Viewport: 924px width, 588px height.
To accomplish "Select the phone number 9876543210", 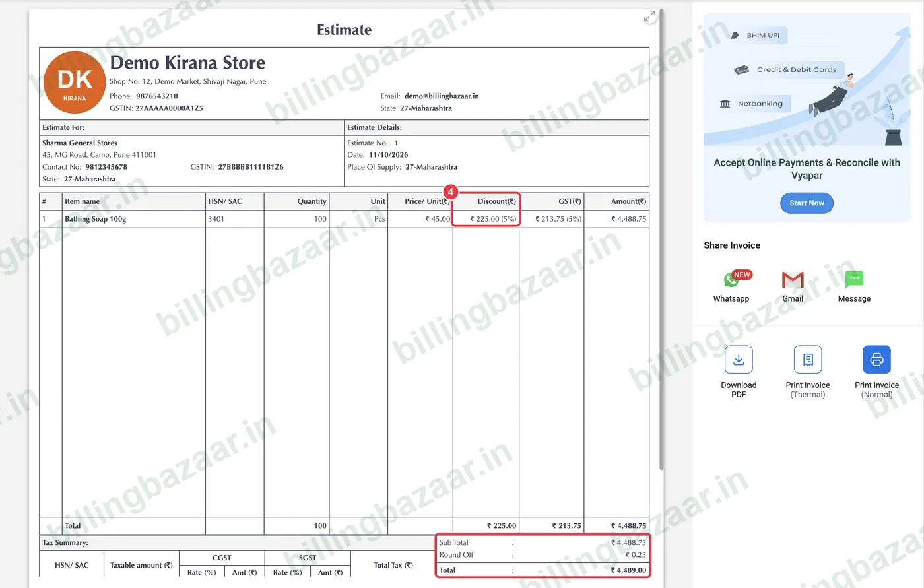I will pyautogui.click(x=157, y=96).
